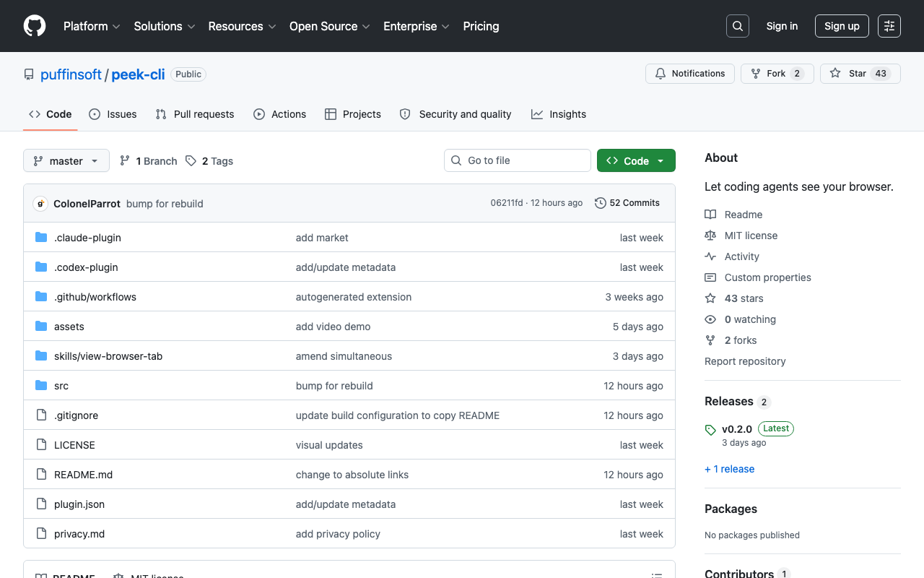This screenshot has width=924, height=578.
Task: Fork the repository using Fork button
Action: 777,74
